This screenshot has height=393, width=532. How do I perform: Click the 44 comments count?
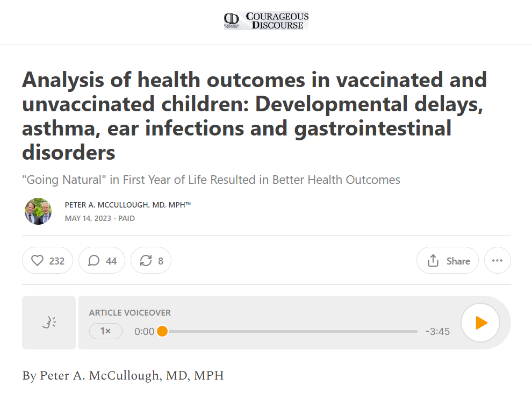point(111,261)
